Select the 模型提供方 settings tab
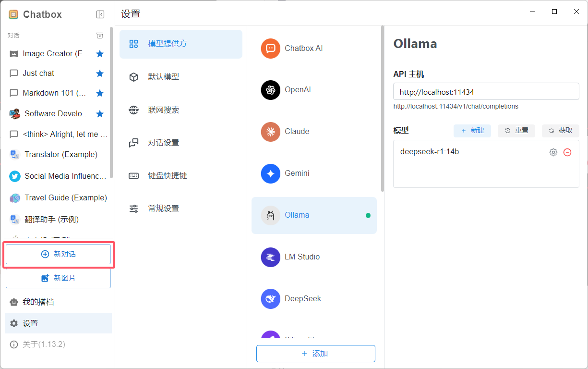The height and width of the screenshot is (369, 588). click(x=181, y=44)
